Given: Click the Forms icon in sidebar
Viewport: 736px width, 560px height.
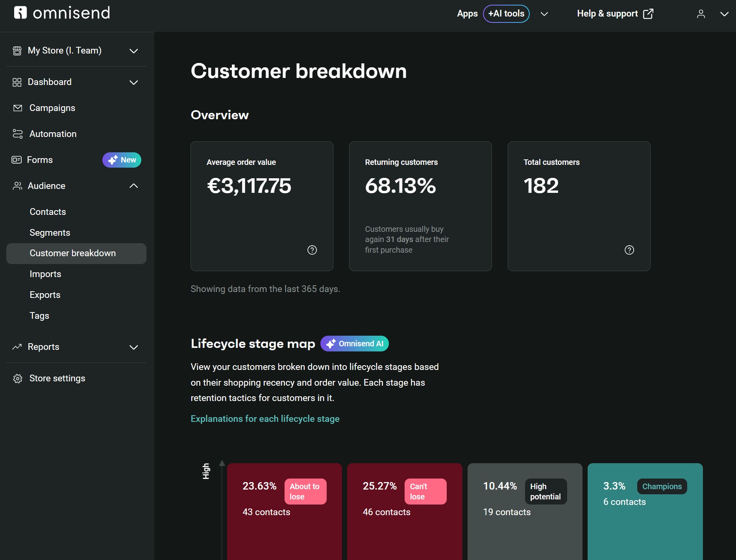Looking at the screenshot, I should point(17,160).
